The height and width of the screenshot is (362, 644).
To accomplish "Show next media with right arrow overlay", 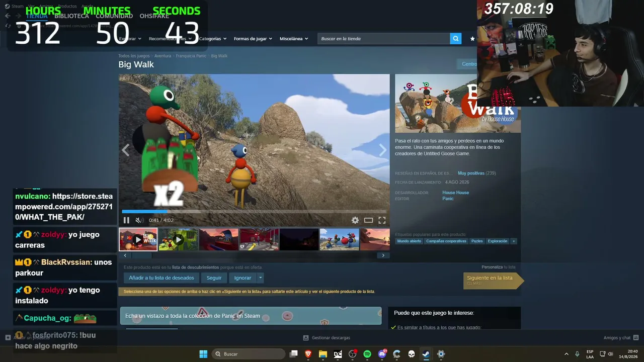I will 383,150.
